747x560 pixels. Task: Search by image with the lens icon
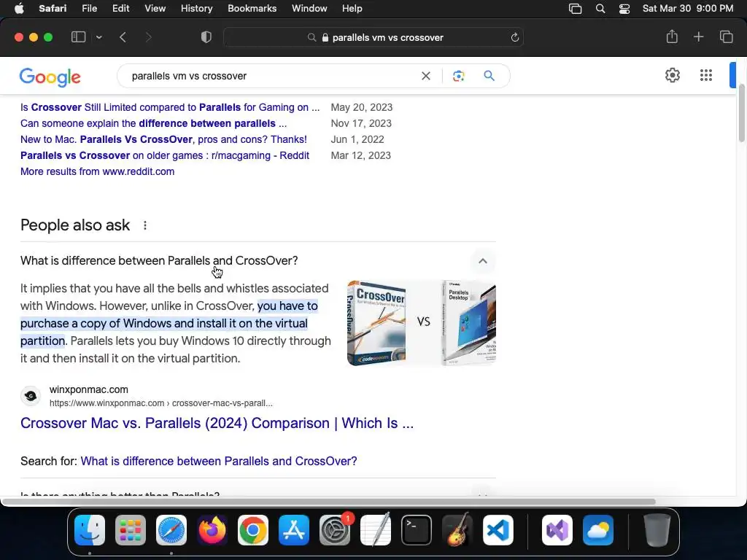click(x=458, y=76)
